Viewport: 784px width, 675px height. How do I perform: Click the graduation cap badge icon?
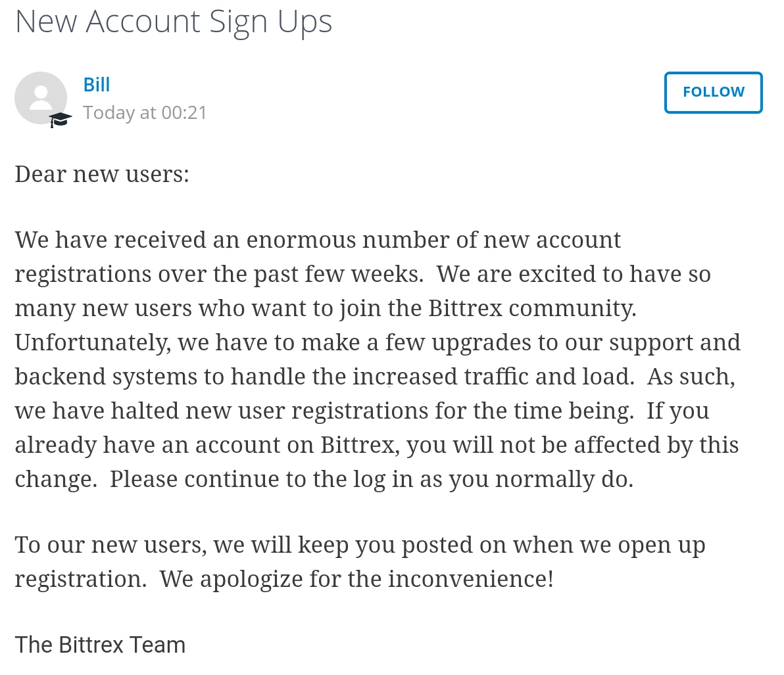click(x=60, y=120)
